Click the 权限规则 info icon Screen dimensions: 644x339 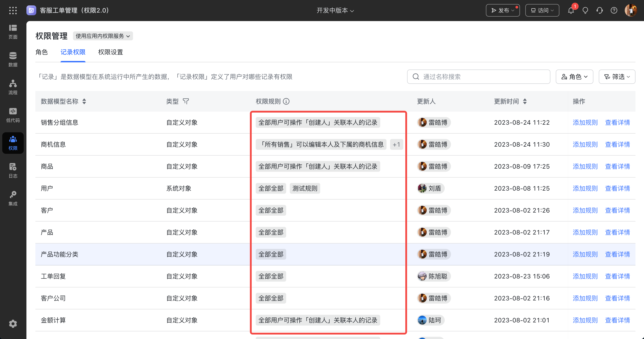(x=286, y=101)
